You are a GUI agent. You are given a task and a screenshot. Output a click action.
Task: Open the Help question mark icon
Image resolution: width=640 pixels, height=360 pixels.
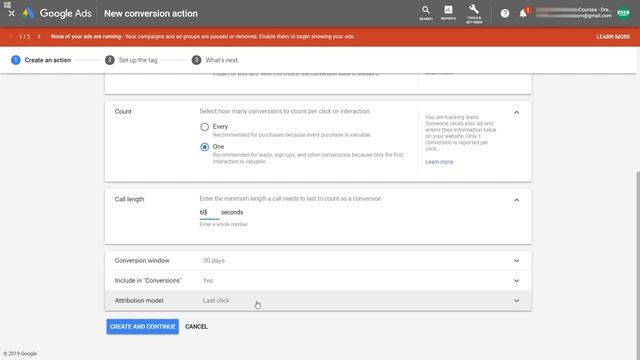505,13
